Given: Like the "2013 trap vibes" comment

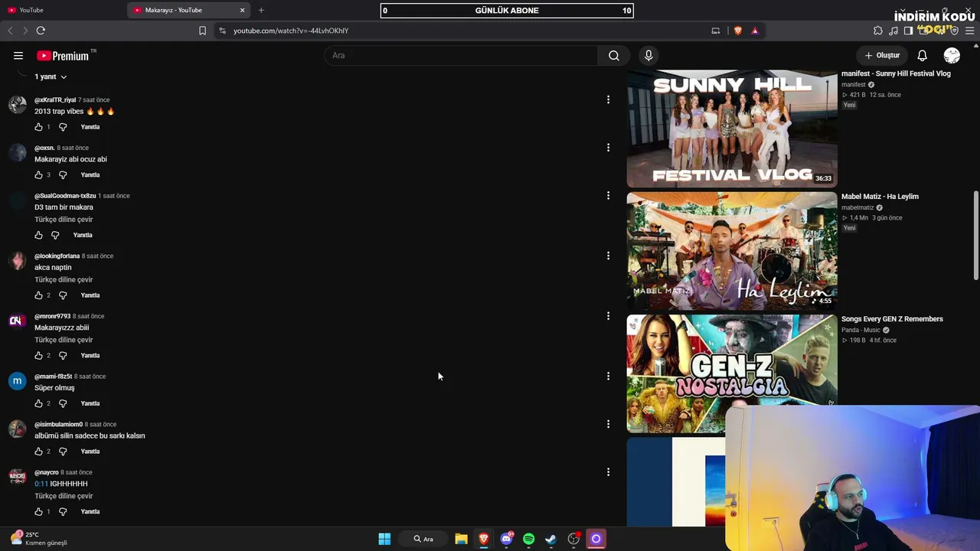Looking at the screenshot, I should 39,127.
